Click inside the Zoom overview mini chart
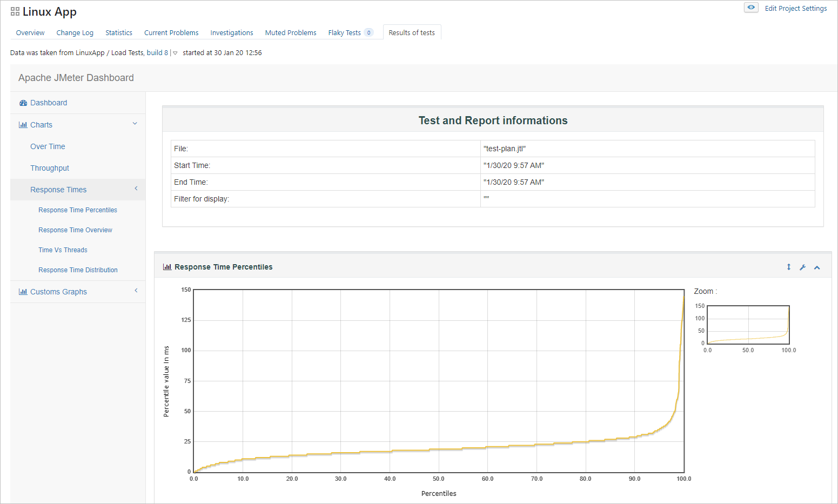This screenshot has width=838, height=504. tap(748, 324)
